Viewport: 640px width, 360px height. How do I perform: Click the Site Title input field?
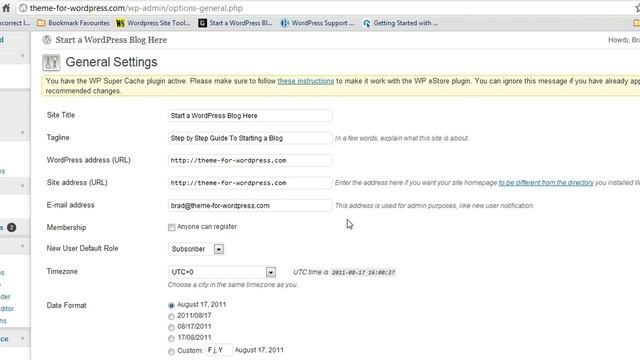250,116
